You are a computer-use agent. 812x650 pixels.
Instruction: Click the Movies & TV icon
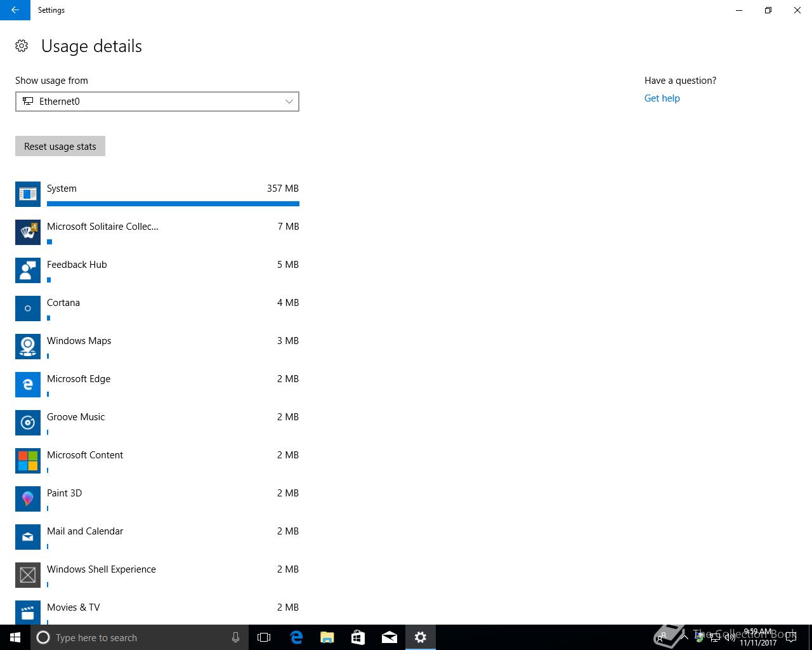(28, 613)
